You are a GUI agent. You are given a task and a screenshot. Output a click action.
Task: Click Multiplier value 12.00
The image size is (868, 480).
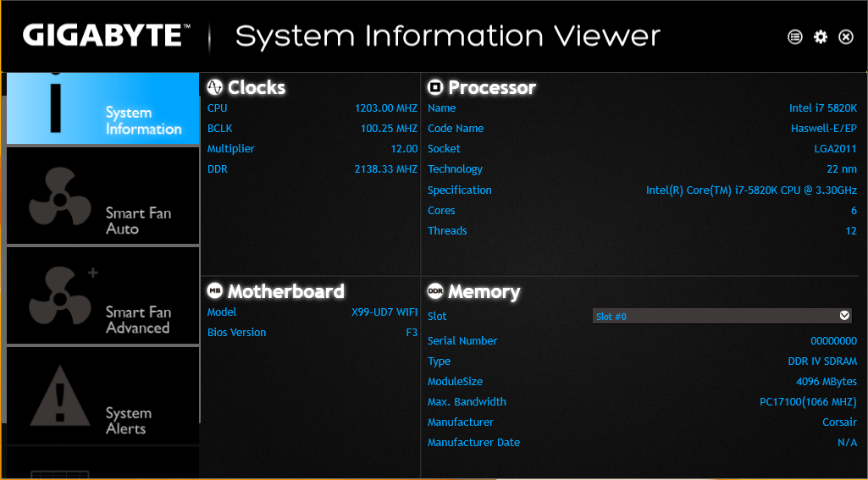pyautogui.click(x=404, y=149)
